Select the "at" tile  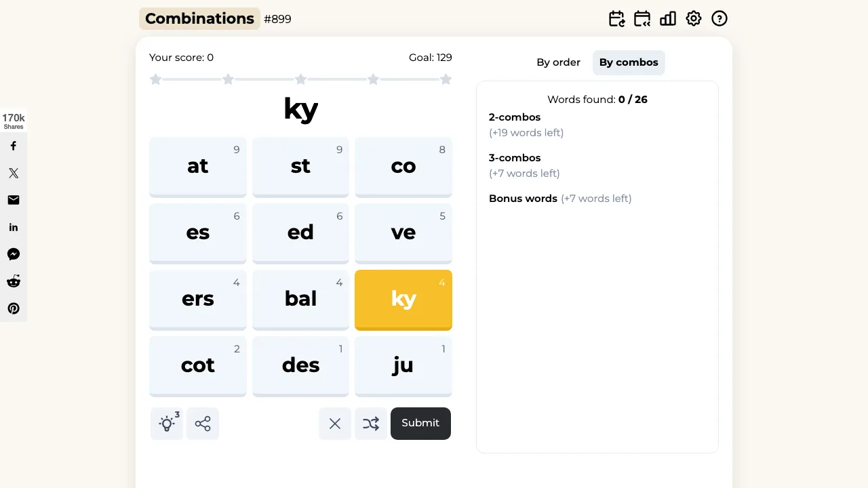(x=198, y=167)
